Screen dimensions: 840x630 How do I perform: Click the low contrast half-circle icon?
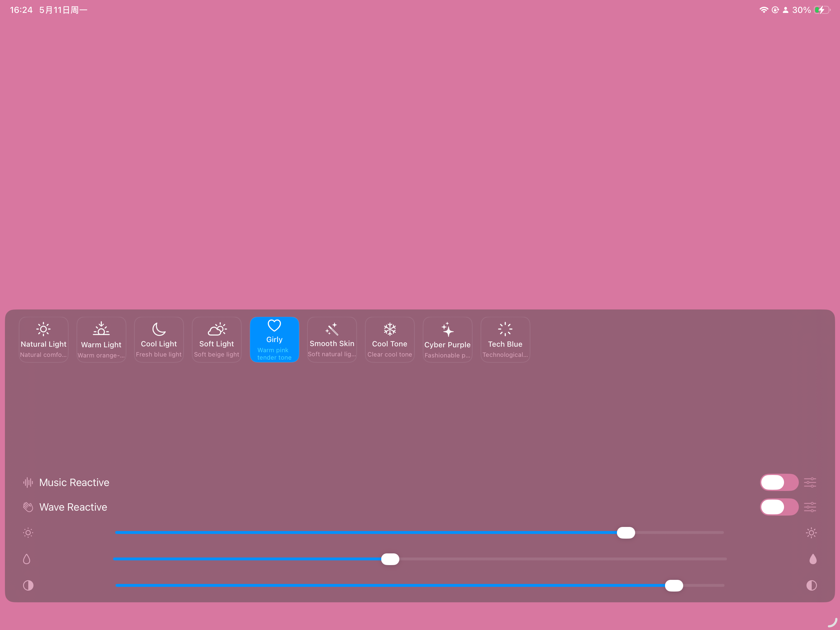point(28,585)
